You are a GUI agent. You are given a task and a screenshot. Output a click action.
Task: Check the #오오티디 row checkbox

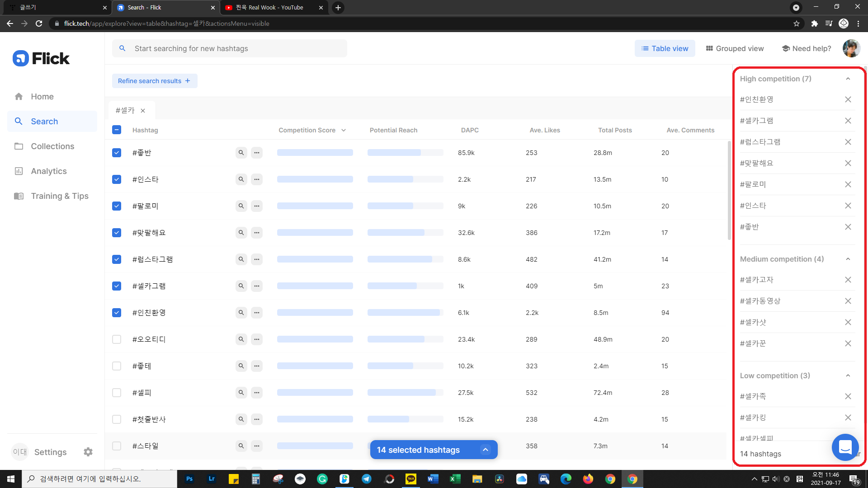(117, 339)
